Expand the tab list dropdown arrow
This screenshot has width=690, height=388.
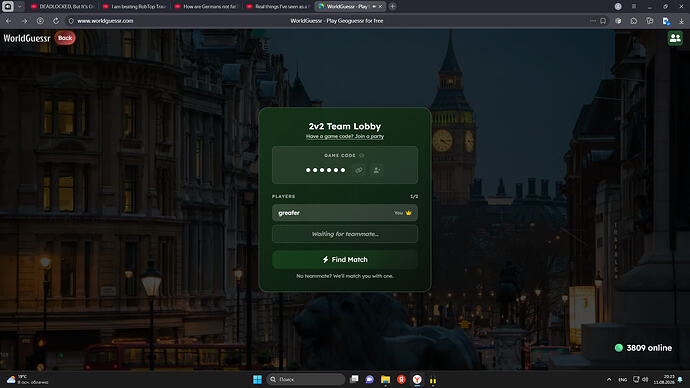point(20,7)
